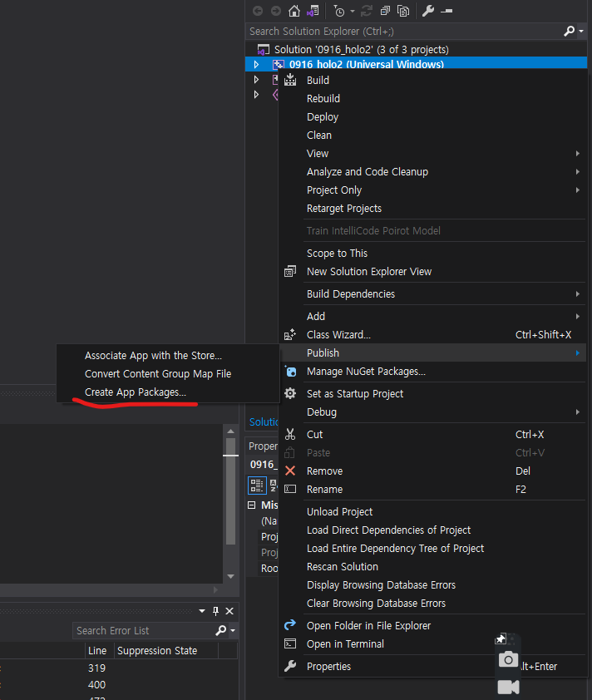Collapse the Misc category in Properties panel
Image resolution: width=592 pixels, height=700 pixels.
(252, 505)
